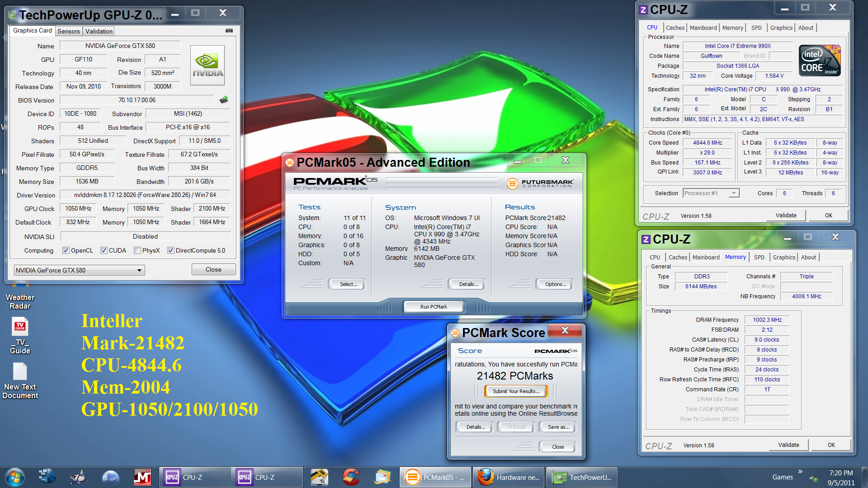Open Graphics tab in bottom CPU-Z window
This screenshot has height=488, width=868.
(784, 257)
